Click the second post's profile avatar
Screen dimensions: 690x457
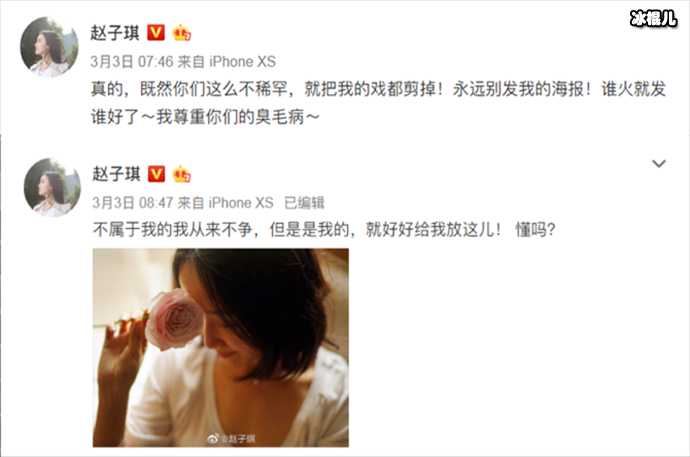coord(52,188)
